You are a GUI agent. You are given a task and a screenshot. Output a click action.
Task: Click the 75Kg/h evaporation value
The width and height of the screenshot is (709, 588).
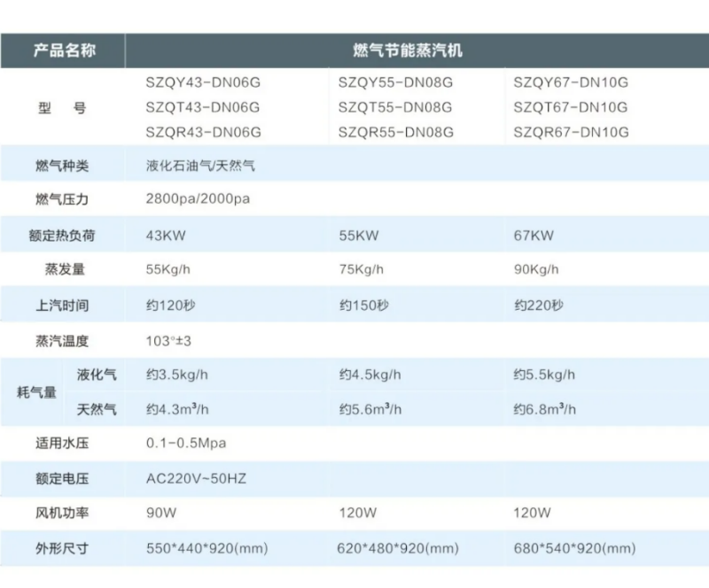(x=362, y=270)
